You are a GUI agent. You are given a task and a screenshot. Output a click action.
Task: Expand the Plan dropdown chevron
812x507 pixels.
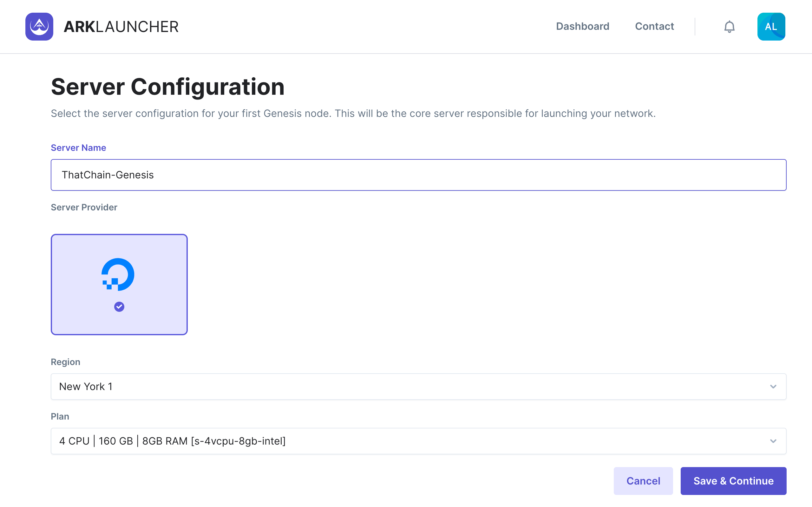(x=773, y=441)
